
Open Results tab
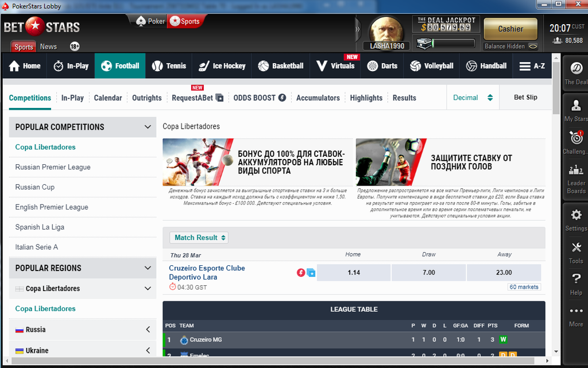[404, 98]
